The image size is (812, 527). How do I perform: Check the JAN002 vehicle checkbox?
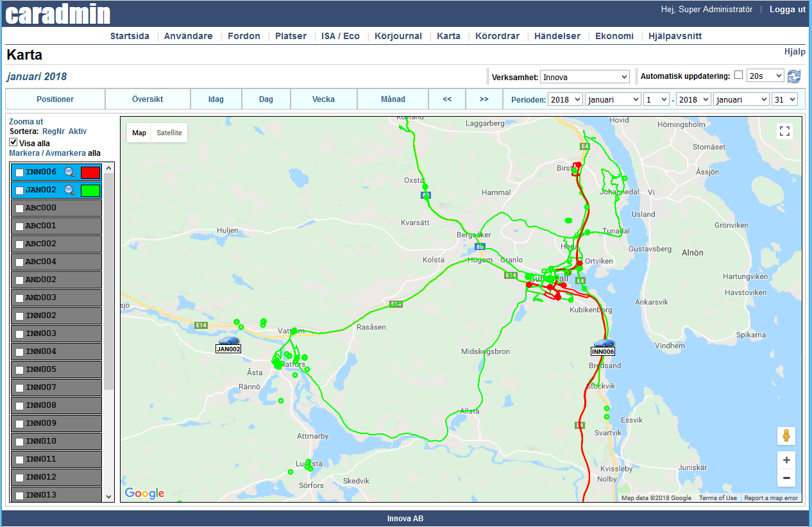click(19, 190)
